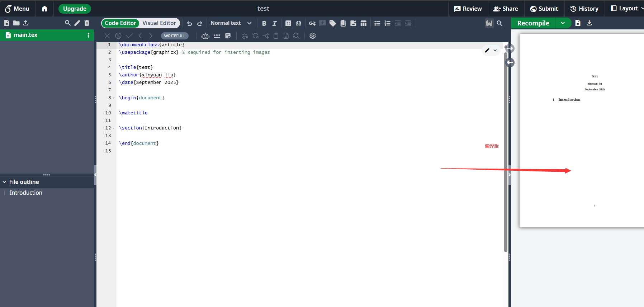
Task: Click the PDF preview page
Action: point(582,131)
